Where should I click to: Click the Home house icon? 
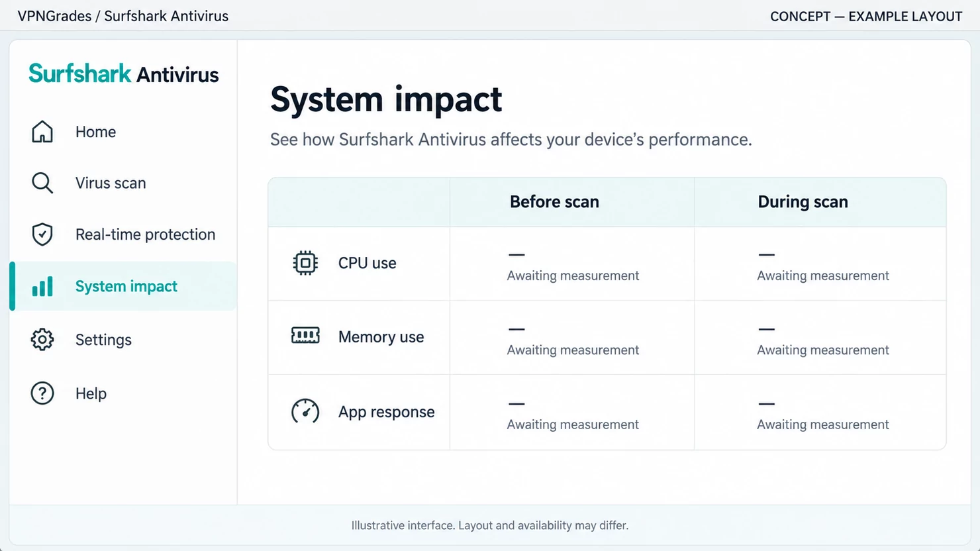42,132
